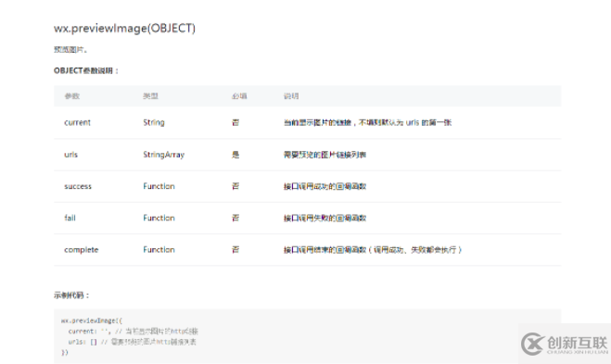Click the required cell in the success row
The height and width of the screenshot is (364, 611).
pos(235,186)
